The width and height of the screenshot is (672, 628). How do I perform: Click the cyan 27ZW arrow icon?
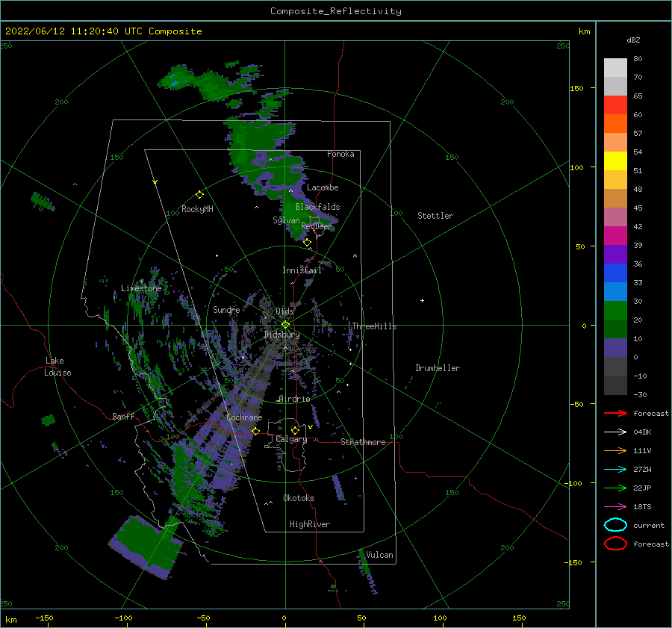615,470
